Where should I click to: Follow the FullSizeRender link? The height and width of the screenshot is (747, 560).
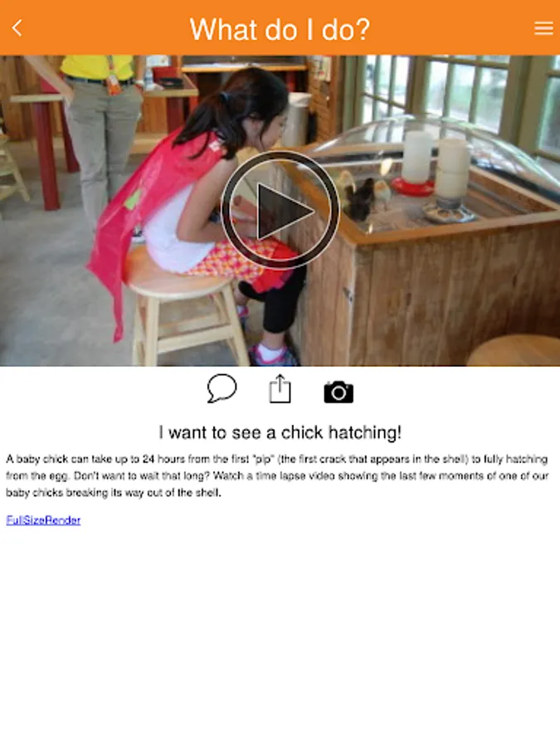[43, 520]
